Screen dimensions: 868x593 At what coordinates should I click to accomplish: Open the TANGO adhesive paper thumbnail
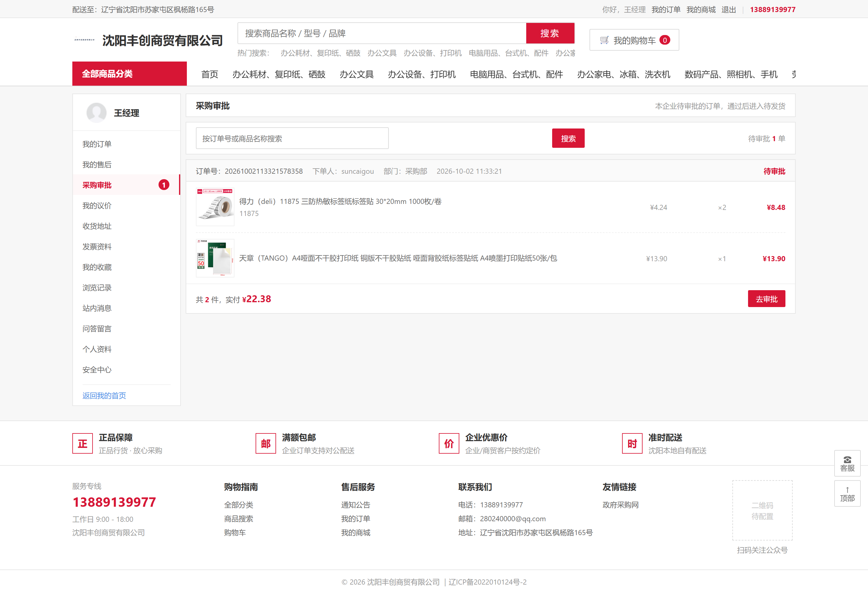coord(215,258)
